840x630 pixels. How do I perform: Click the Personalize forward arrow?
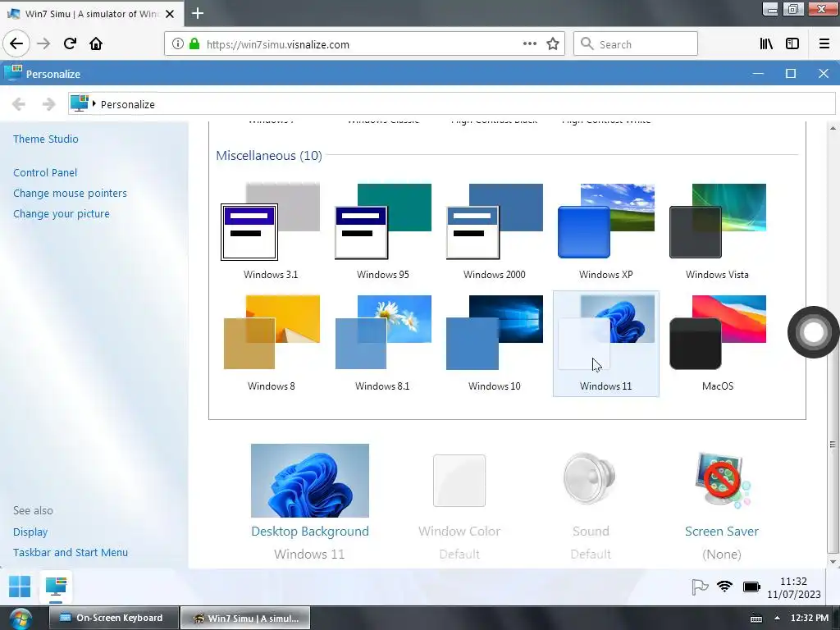[x=48, y=104]
